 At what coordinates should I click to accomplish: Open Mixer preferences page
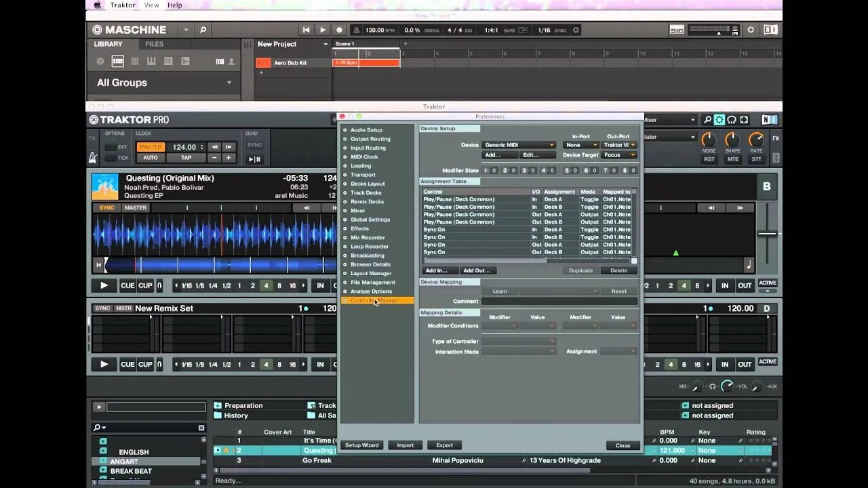point(357,211)
